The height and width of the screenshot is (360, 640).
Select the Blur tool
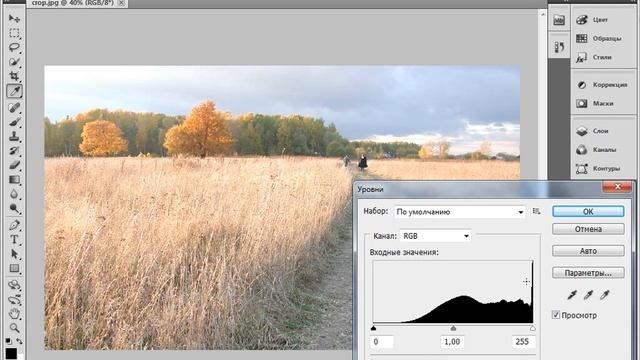pos(14,194)
